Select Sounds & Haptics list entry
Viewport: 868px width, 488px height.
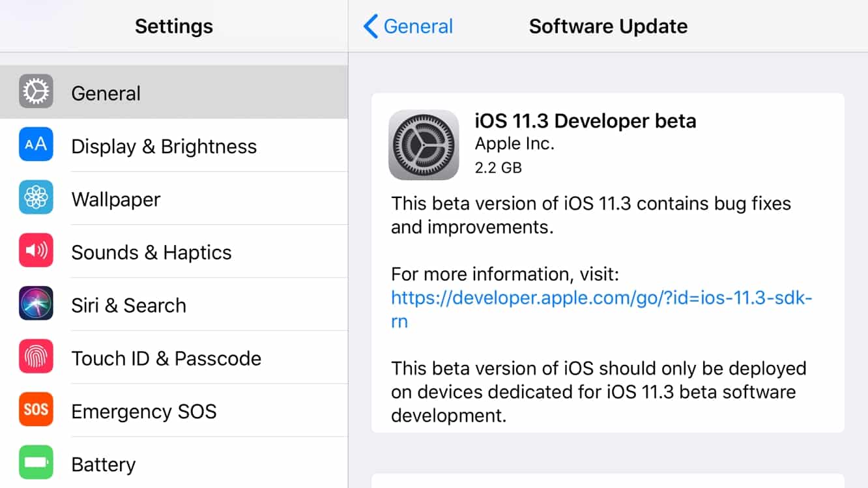(x=151, y=251)
